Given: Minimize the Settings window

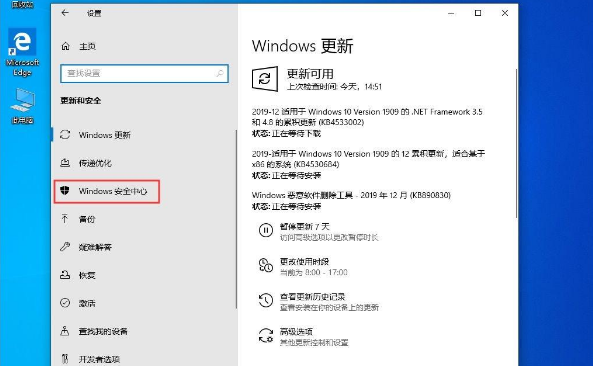Looking at the screenshot, I should pos(451,13).
